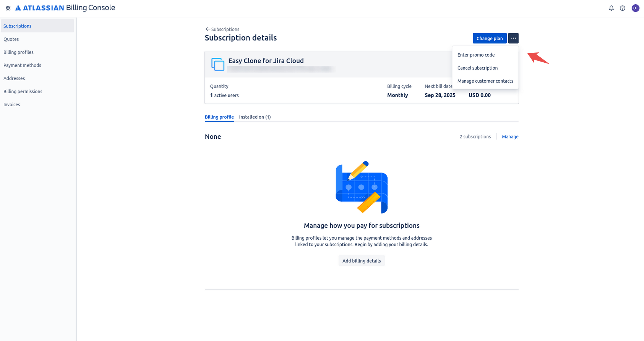Click the Billing Console header text
Screen dimensions: 644x341
tap(91, 8)
